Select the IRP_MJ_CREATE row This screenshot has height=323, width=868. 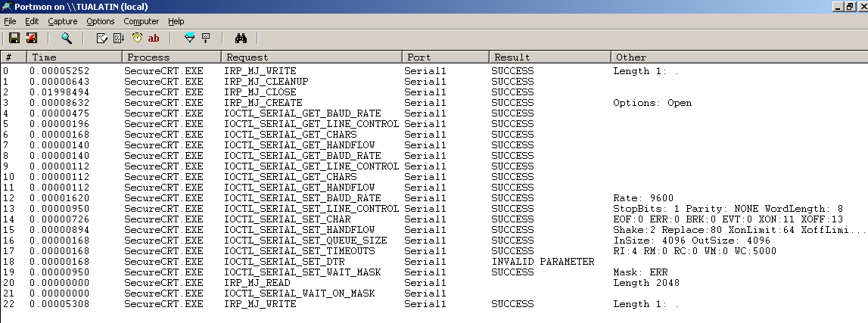263,103
